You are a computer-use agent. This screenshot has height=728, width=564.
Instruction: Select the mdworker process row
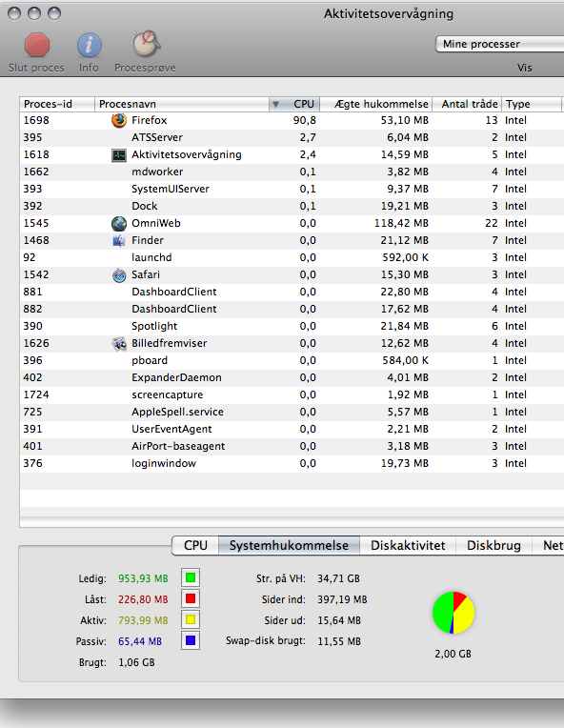(x=292, y=172)
